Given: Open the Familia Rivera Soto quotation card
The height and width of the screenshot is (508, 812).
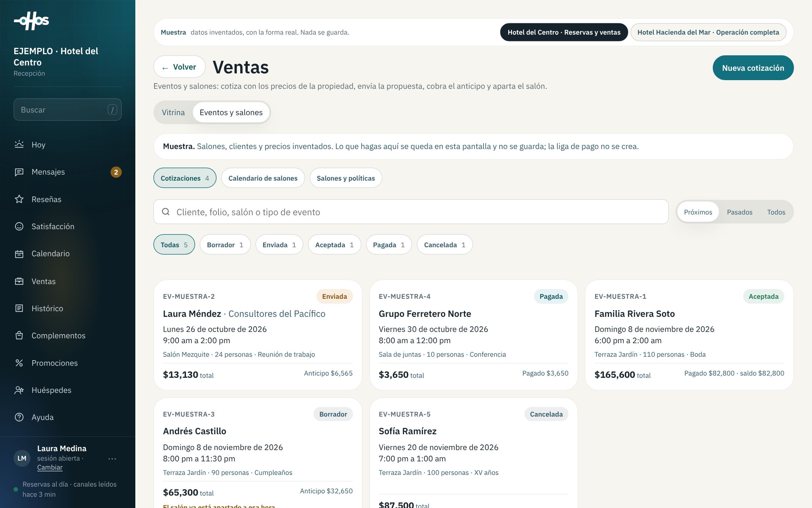Looking at the screenshot, I should click(x=689, y=335).
